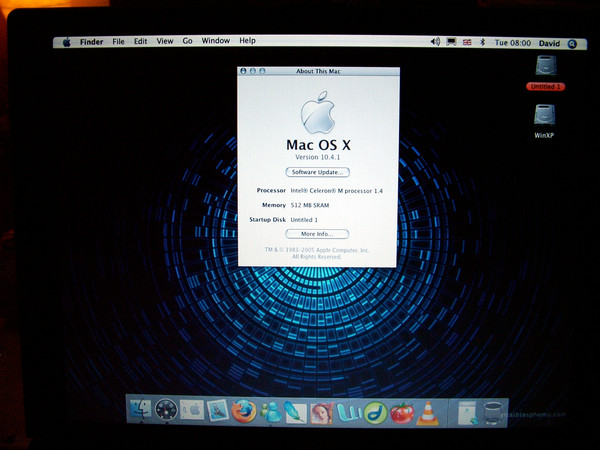Screen dimensions: 600x450
Task: Click the Version 10.4.1 text
Action: click(318, 157)
